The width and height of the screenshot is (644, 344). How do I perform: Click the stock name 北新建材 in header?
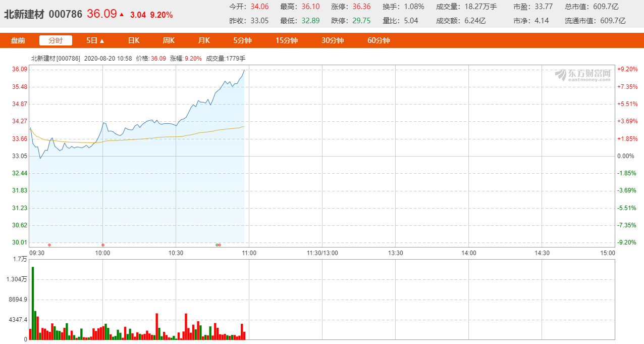pos(24,14)
